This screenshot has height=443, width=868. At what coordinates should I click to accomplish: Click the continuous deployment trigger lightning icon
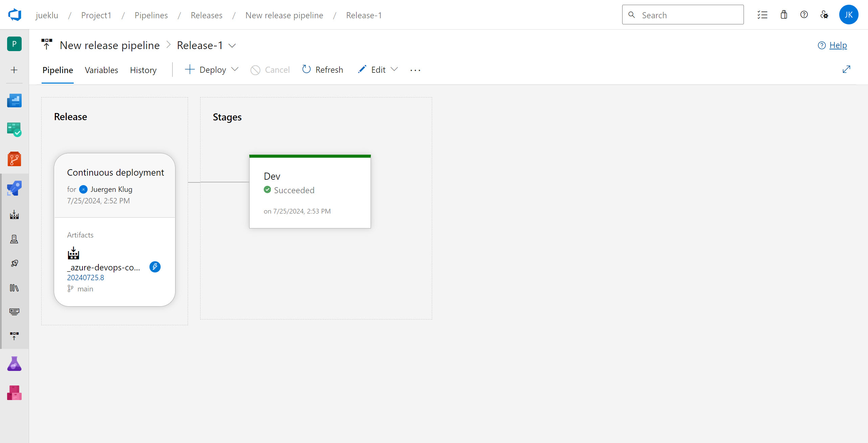[x=155, y=267]
